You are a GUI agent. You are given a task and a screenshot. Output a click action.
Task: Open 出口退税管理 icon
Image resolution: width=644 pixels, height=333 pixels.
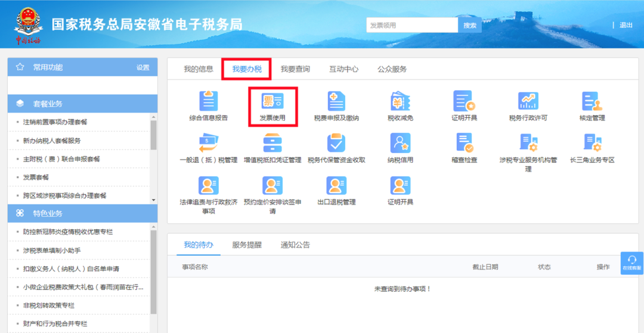click(336, 186)
